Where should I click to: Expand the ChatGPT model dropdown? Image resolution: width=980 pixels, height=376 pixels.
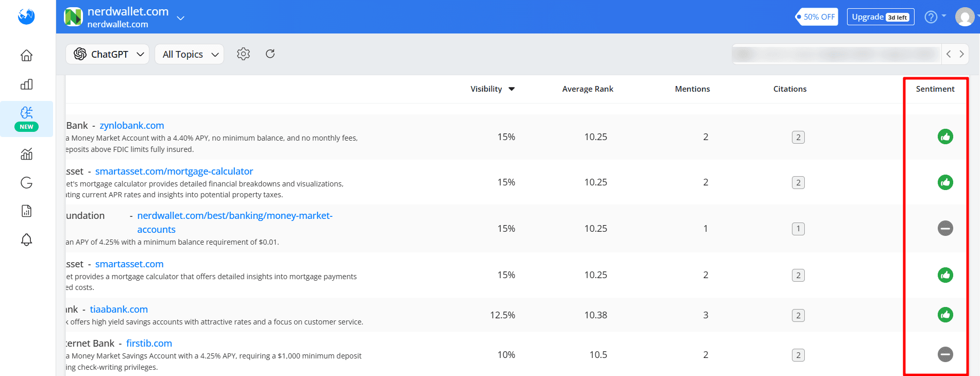click(107, 54)
